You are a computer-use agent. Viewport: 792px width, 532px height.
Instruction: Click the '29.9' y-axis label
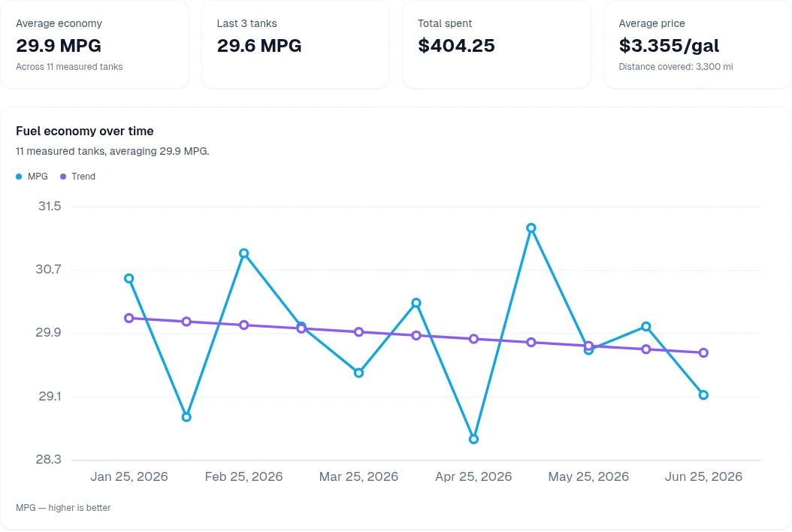pos(49,332)
